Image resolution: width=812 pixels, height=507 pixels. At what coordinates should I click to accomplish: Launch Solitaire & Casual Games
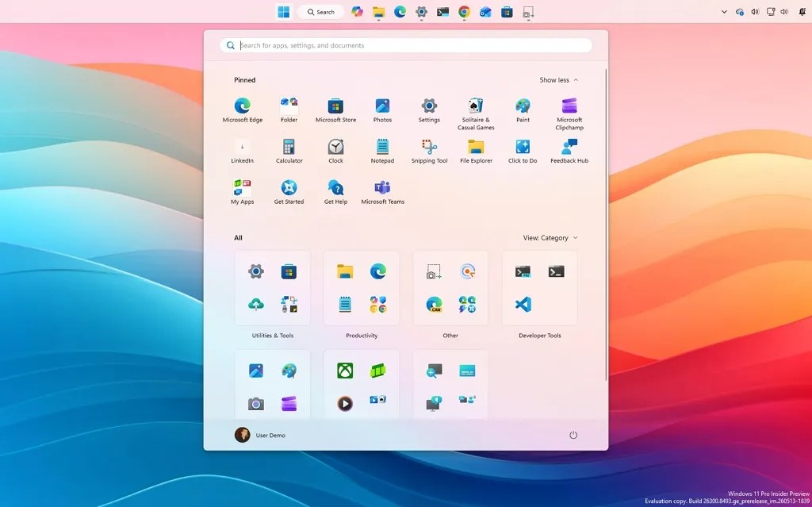pos(476,113)
